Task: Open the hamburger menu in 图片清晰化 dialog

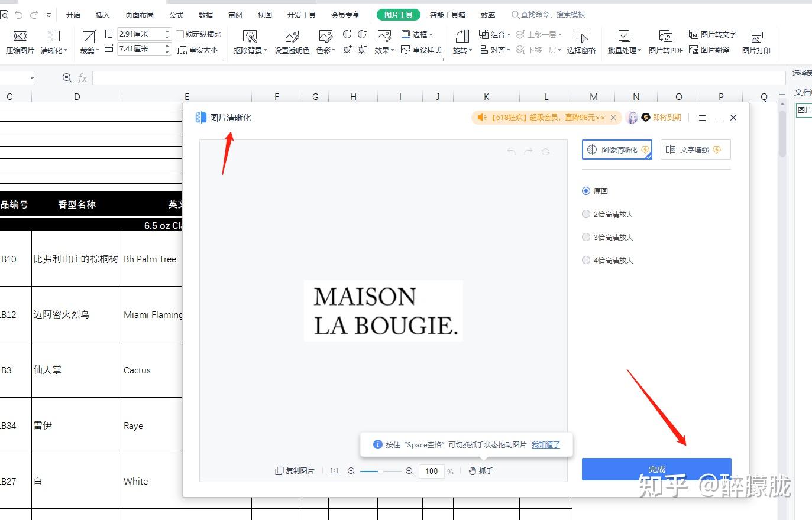Action: click(x=702, y=118)
